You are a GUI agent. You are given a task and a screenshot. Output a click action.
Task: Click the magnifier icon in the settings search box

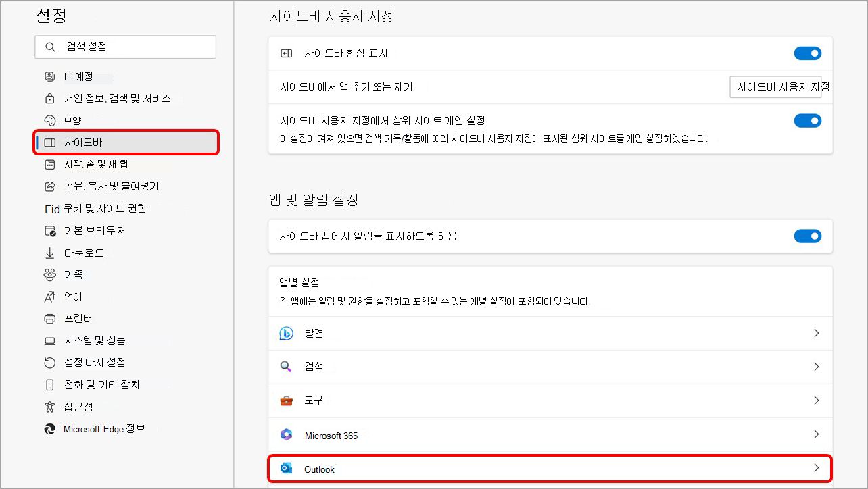click(x=49, y=47)
